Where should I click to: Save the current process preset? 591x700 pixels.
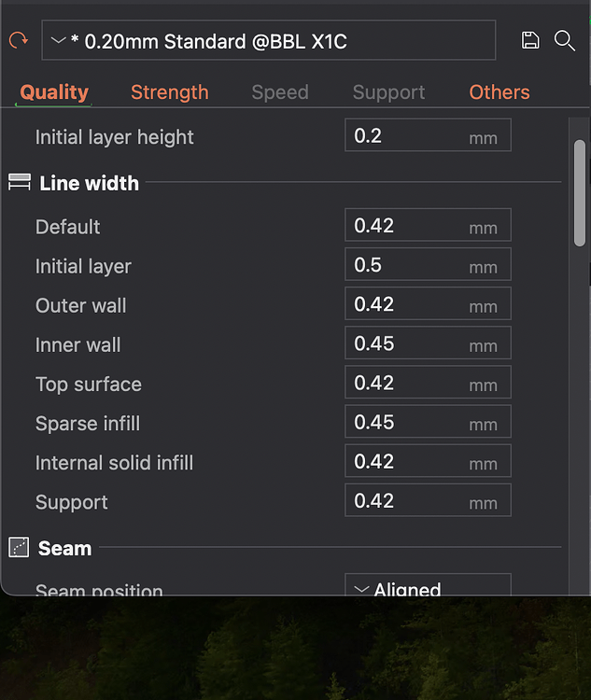[530, 40]
